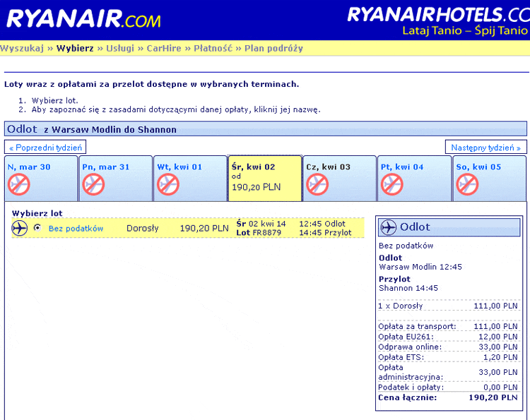The image size is (530, 420).
Task: Click the flight number FR8879
Action: 266,233
